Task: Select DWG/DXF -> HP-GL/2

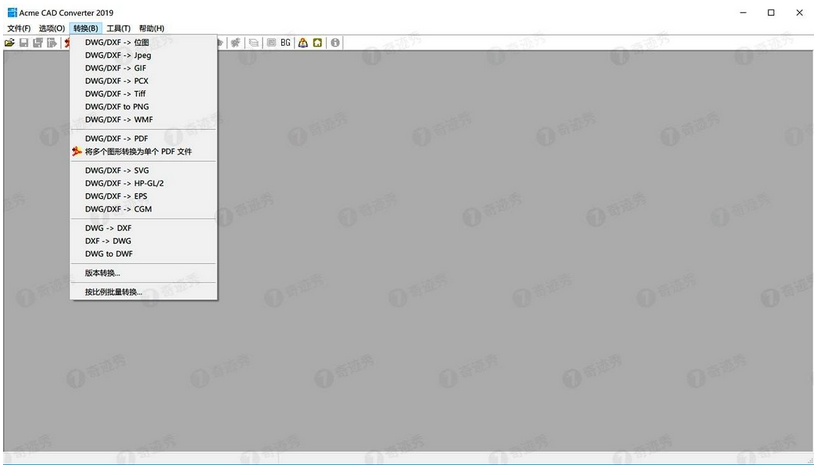Action: [143, 183]
